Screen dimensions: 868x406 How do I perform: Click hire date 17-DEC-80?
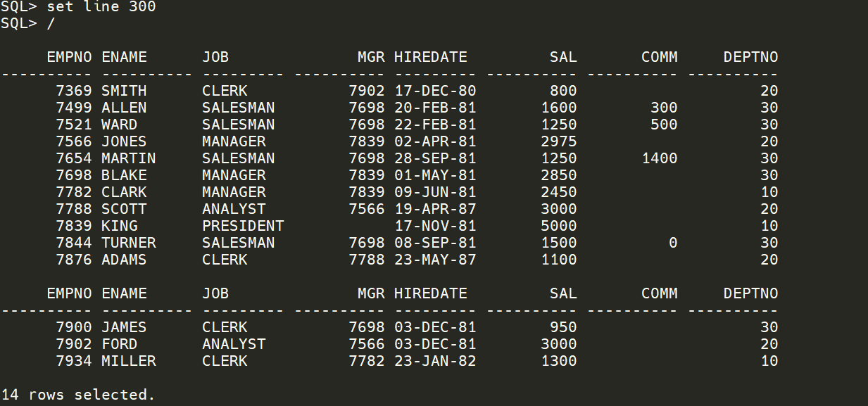(x=435, y=91)
